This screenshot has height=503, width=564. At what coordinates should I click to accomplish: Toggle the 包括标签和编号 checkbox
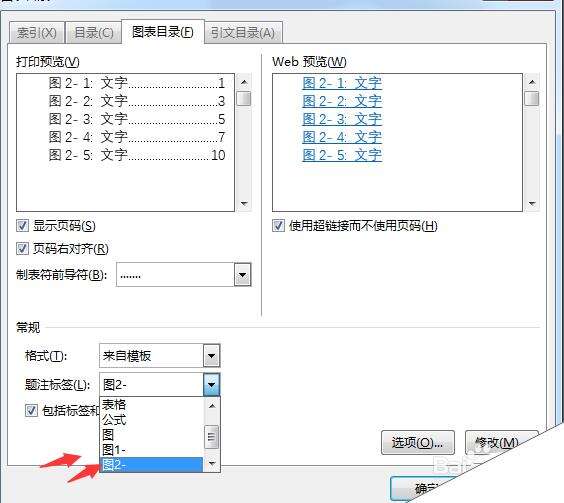31,411
